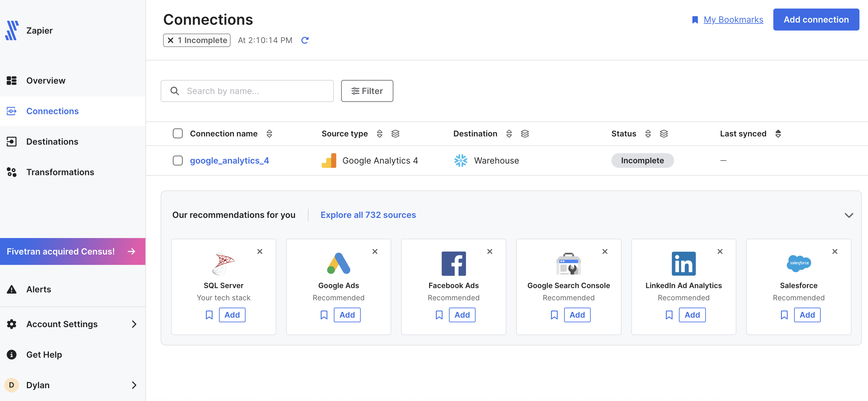Open the google_analytics_4 connection
The width and height of the screenshot is (868, 401).
(x=229, y=161)
